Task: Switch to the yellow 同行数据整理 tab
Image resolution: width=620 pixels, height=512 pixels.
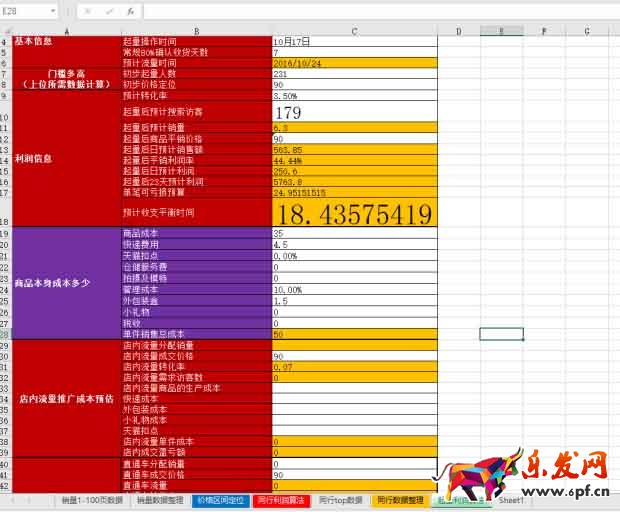Action: tap(402, 499)
